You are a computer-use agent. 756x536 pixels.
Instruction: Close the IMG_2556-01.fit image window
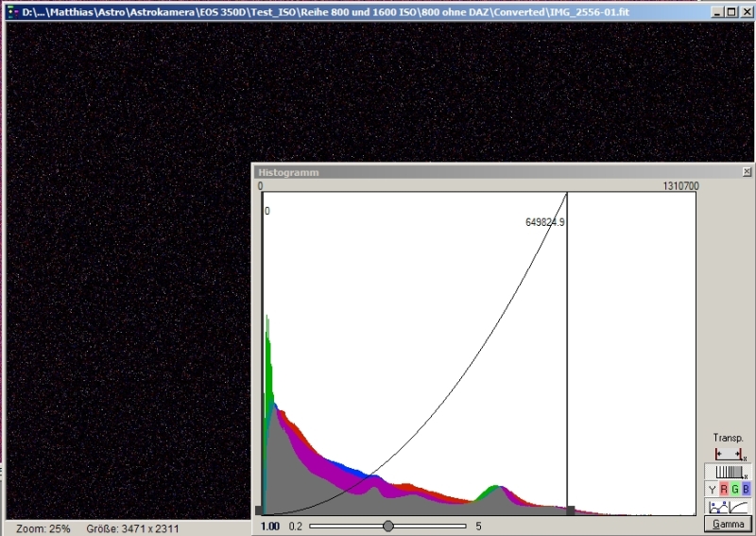[x=745, y=12]
